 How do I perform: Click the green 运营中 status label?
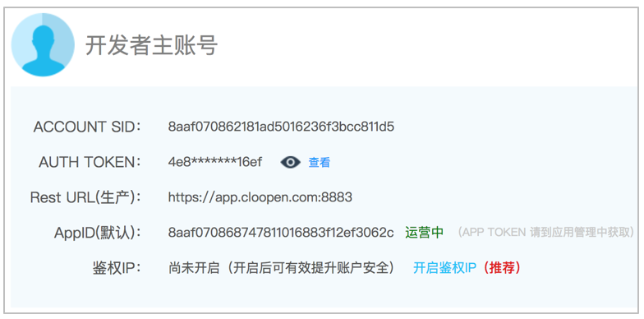[x=424, y=233]
